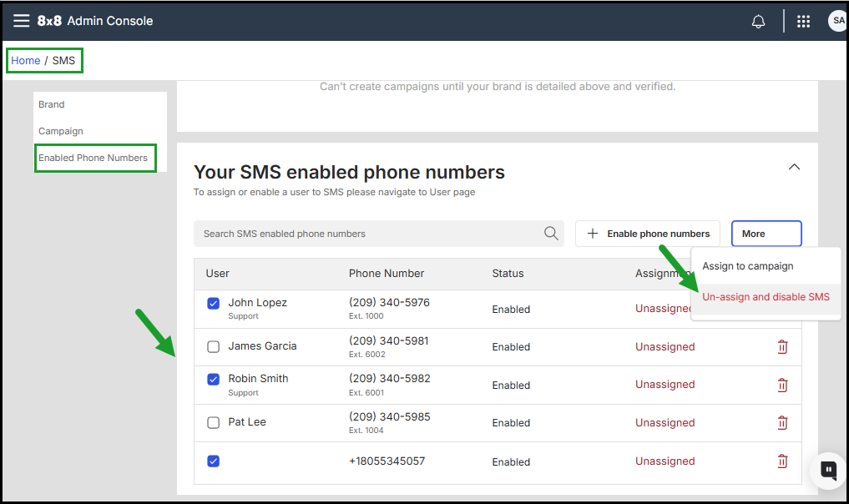Open the notifications bell
This screenshot has width=849, height=504.
click(758, 22)
